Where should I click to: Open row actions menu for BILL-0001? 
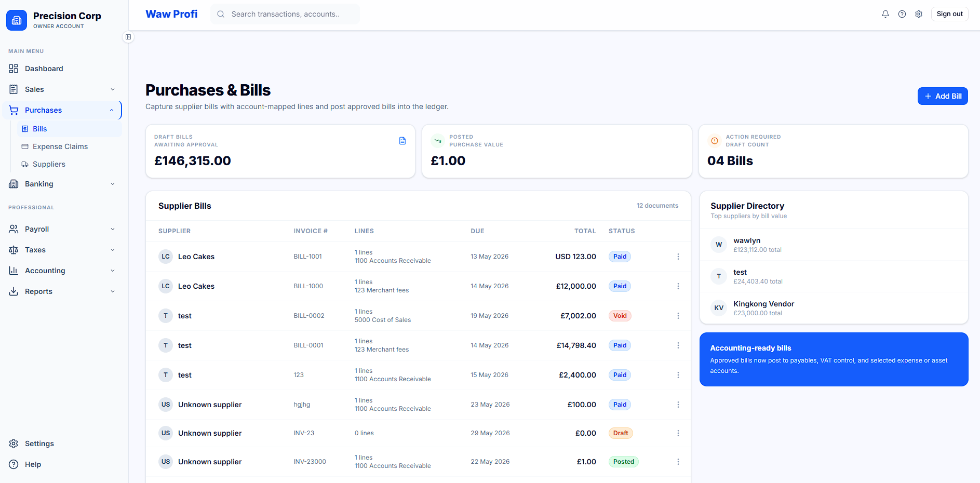[678, 345]
